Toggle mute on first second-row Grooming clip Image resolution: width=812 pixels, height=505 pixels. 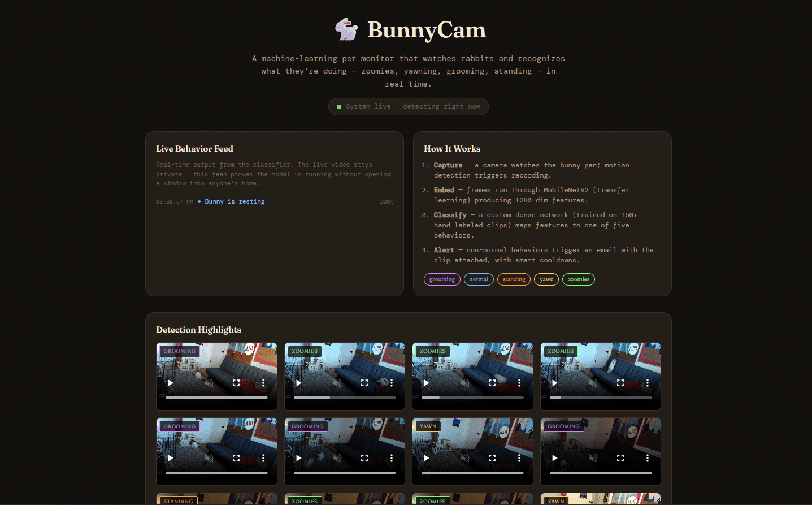209,458
